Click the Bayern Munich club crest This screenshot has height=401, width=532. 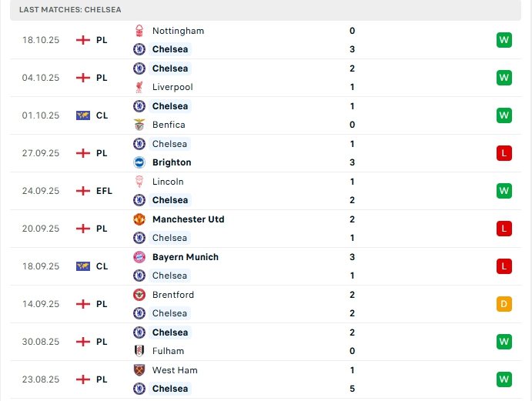pyautogui.click(x=139, y=257)
